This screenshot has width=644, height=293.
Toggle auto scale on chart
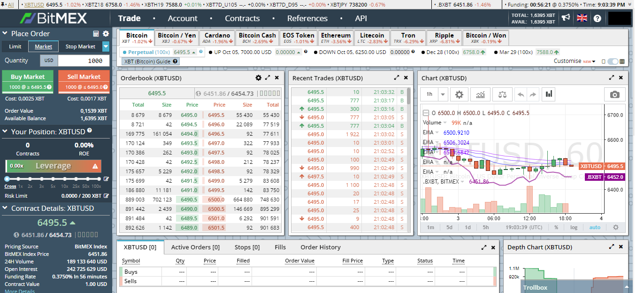pos(595,227)
